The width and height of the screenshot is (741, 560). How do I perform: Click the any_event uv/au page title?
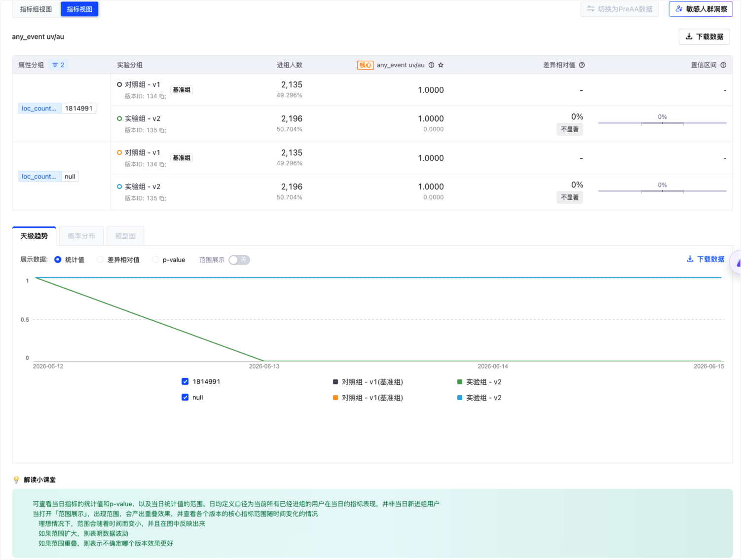(38, 37)
